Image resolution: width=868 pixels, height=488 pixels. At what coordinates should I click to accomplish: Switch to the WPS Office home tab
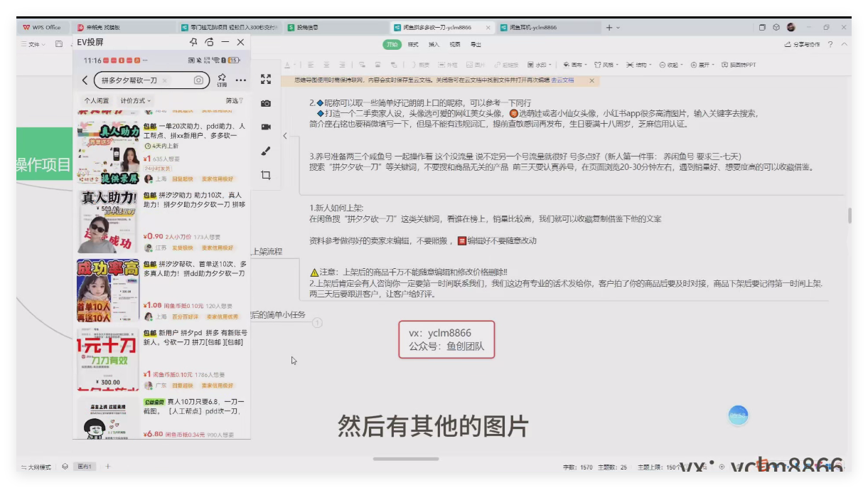pyautogui.click(x=42, y=27)
